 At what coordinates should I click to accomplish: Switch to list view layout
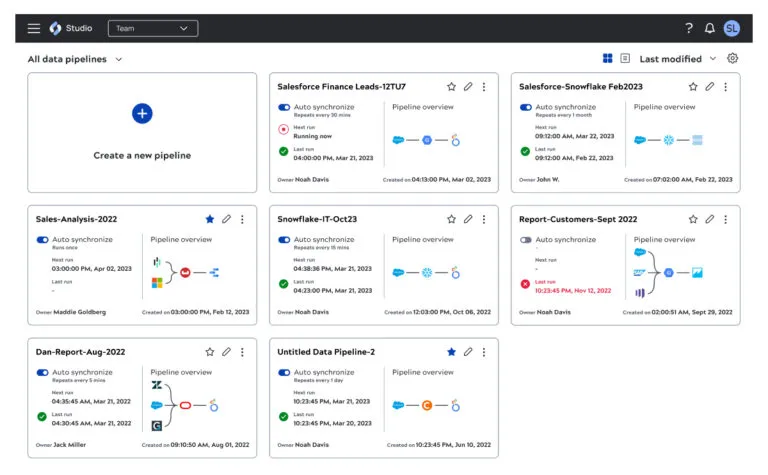point(625,59)
